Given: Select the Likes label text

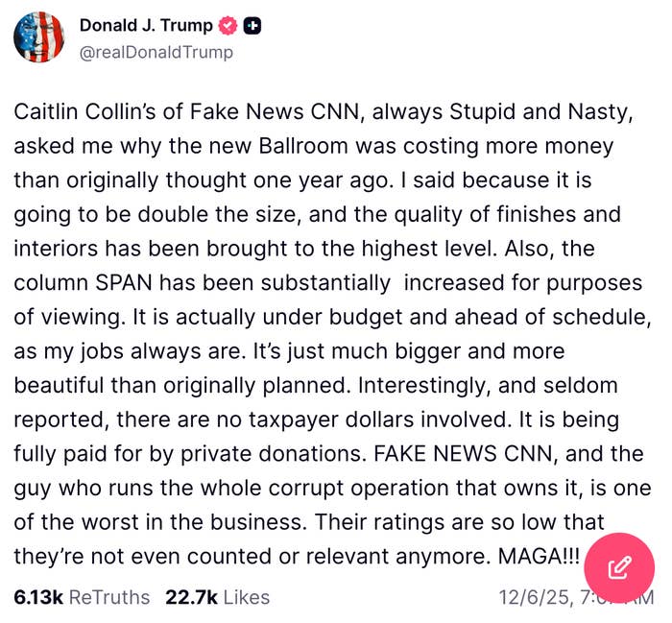Looking at the screenshot, I should pyautogui.click(x=246, y=597).
